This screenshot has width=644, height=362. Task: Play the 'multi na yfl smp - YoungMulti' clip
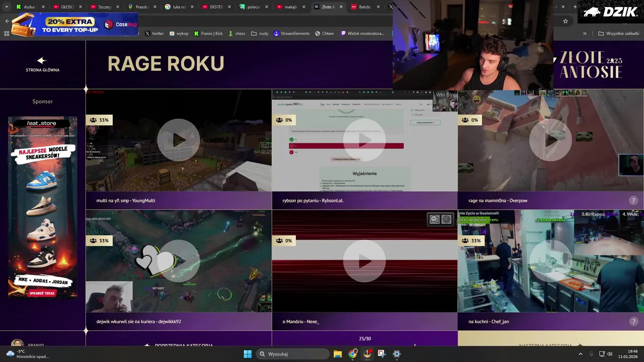click(x=179, y=140)
